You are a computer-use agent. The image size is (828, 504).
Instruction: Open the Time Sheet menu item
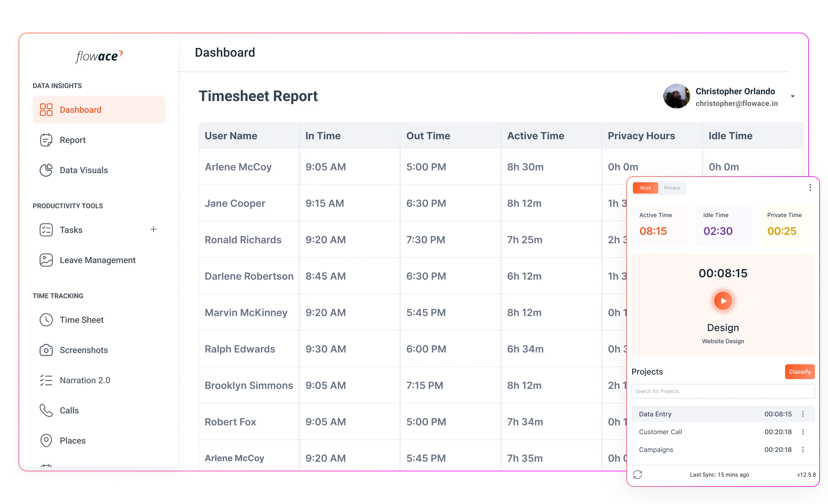click(x=81, y=320)
